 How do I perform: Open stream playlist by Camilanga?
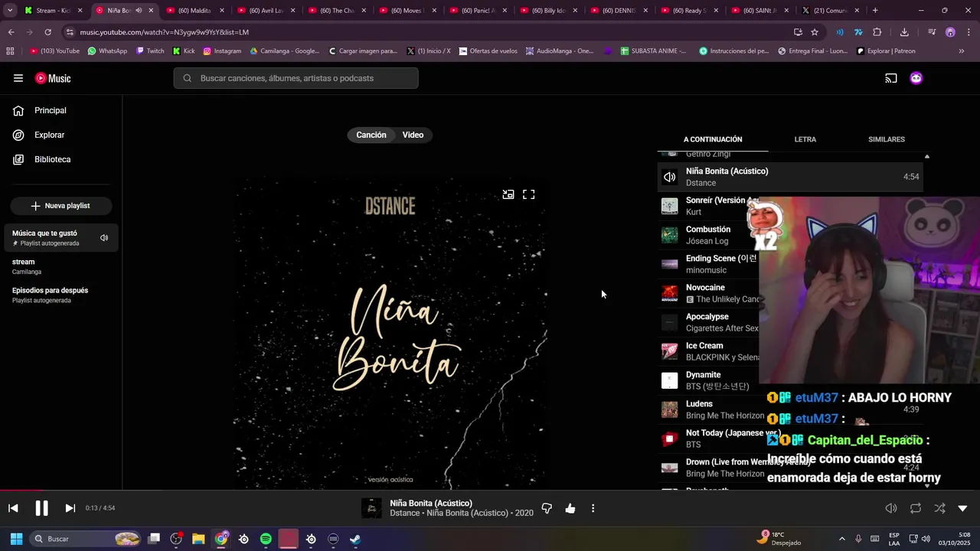61,266
